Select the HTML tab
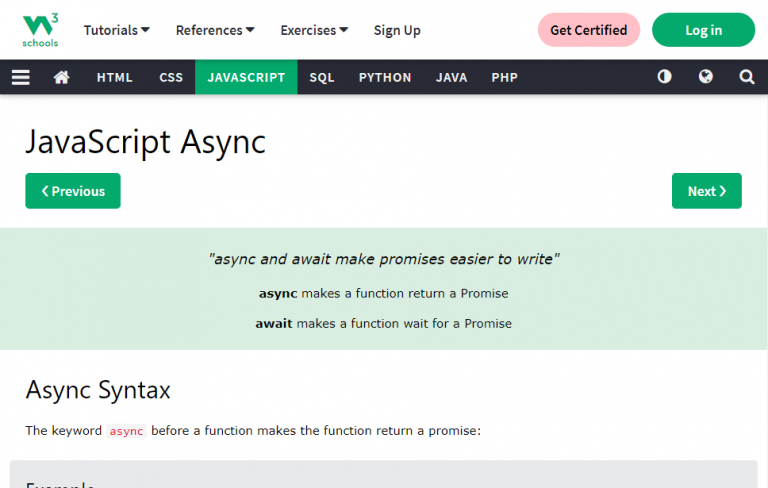 tap(114, 77)
